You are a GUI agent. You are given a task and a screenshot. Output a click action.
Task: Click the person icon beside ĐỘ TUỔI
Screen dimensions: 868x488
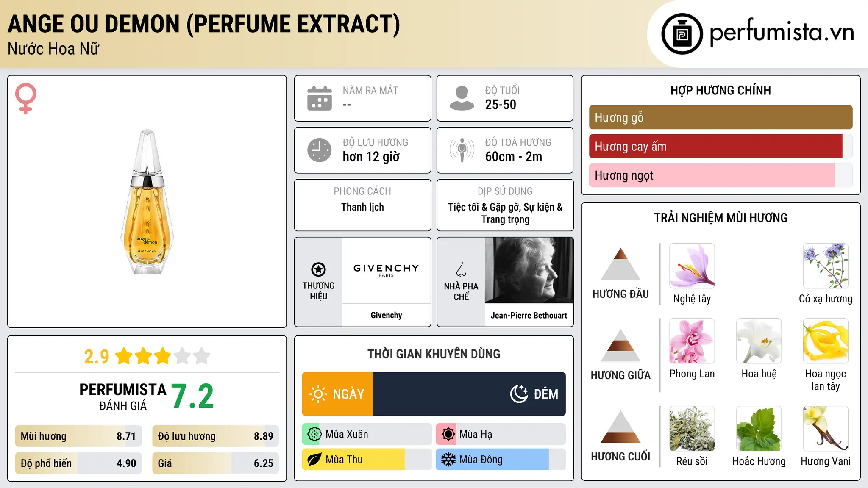(462, 98)
